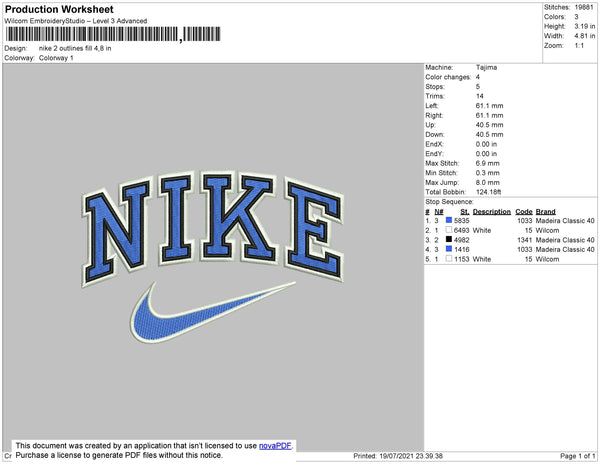This screenshot has height=464, width=600.
Task: Click the Trims value '14'
Action: (x=479, y=96)
